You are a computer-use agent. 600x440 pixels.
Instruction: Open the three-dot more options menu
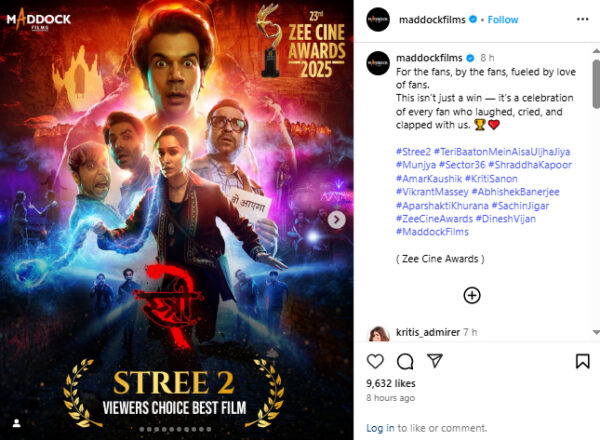(x=582, y=19)
